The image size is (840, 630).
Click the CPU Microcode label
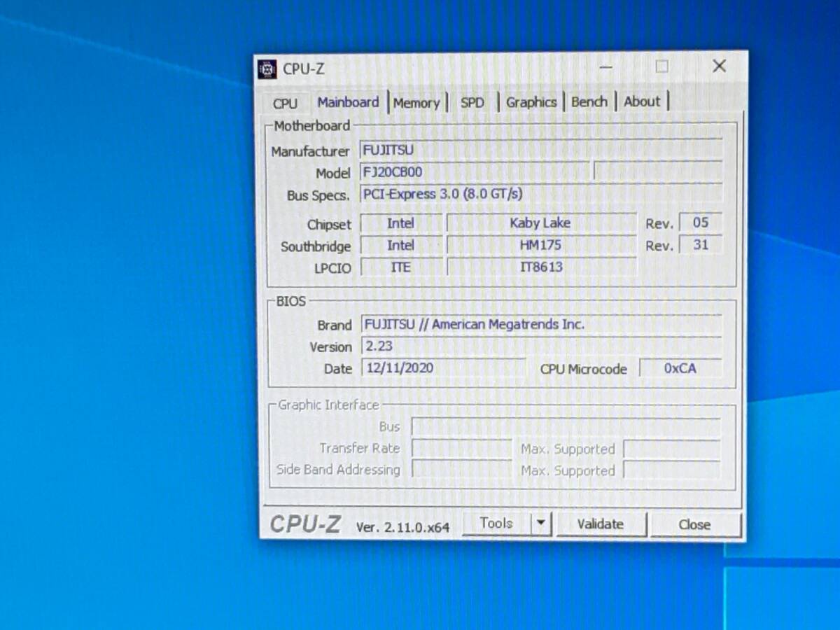(583, 369)
